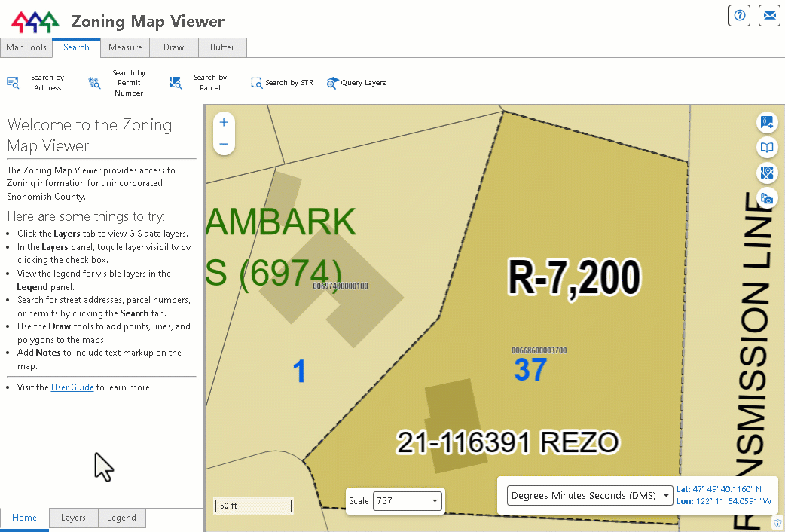Screen dimensions: 785x532
Task: Open the Degrees Minutes Seconds format dropdown
Action: pos(590,495)
